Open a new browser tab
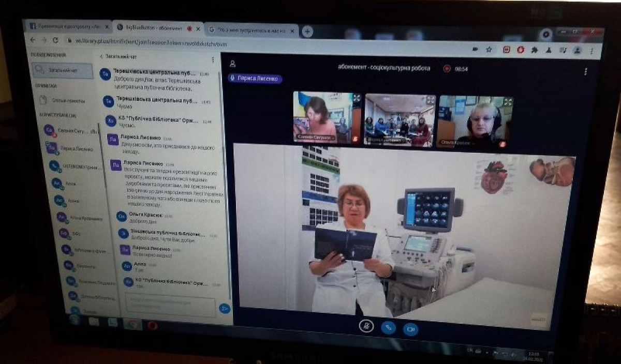 point(307,32)
